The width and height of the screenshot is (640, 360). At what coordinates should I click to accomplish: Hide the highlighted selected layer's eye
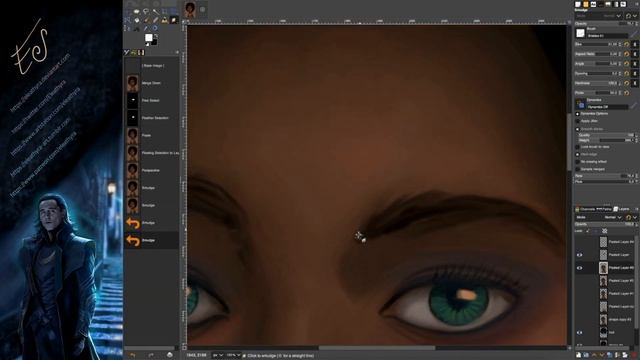579,268
